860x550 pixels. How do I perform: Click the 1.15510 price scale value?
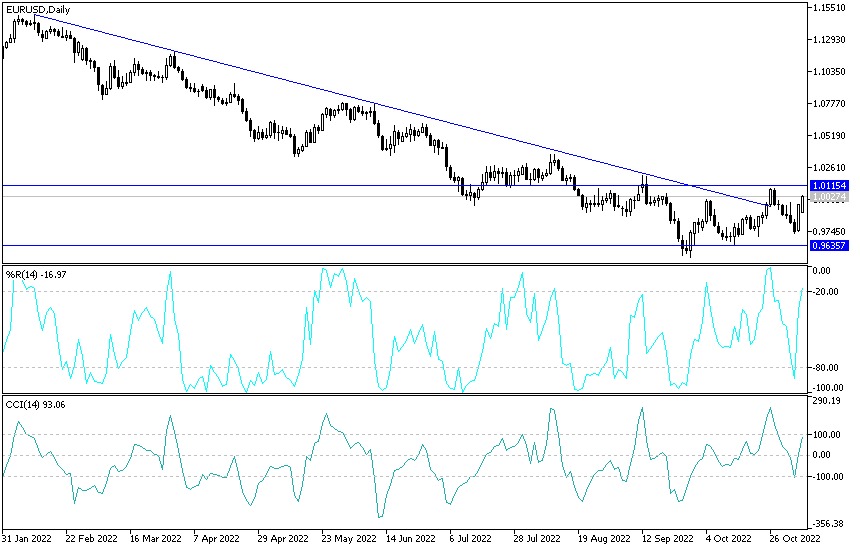pyautogui.click(x=829, y=8)
